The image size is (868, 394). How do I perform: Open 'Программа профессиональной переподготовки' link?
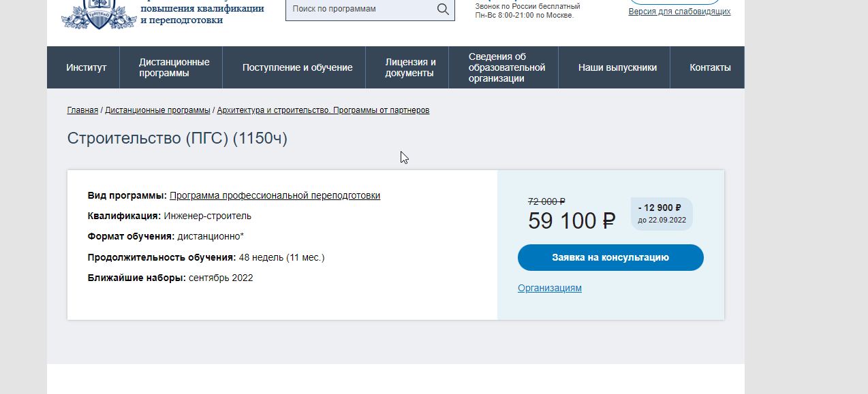(275, 196)
